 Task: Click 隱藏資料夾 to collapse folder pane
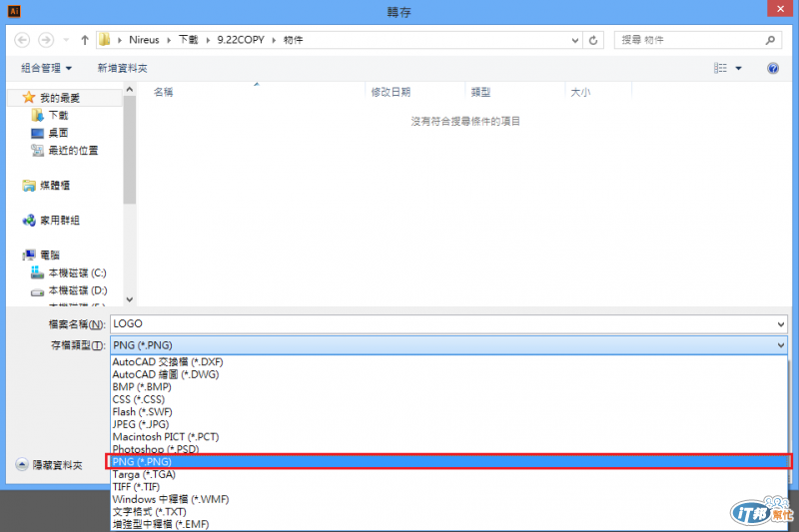(x=49, y=465)
